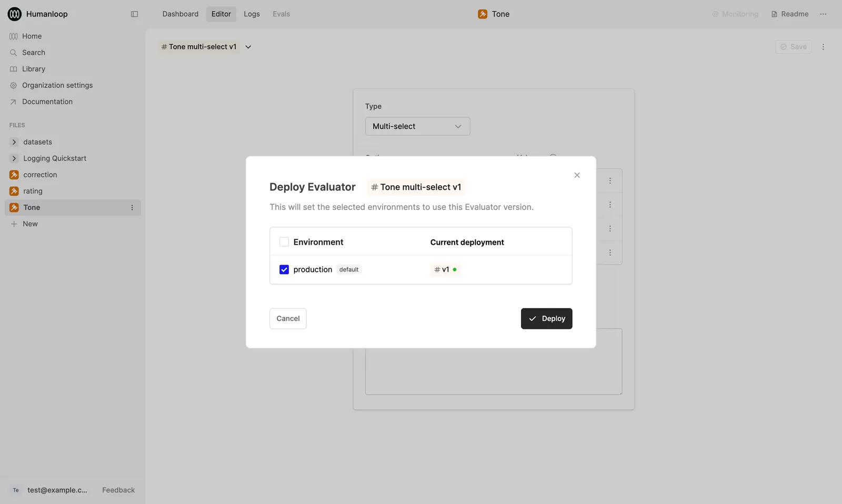Click the plus icon next to New

tap(14, 224)
